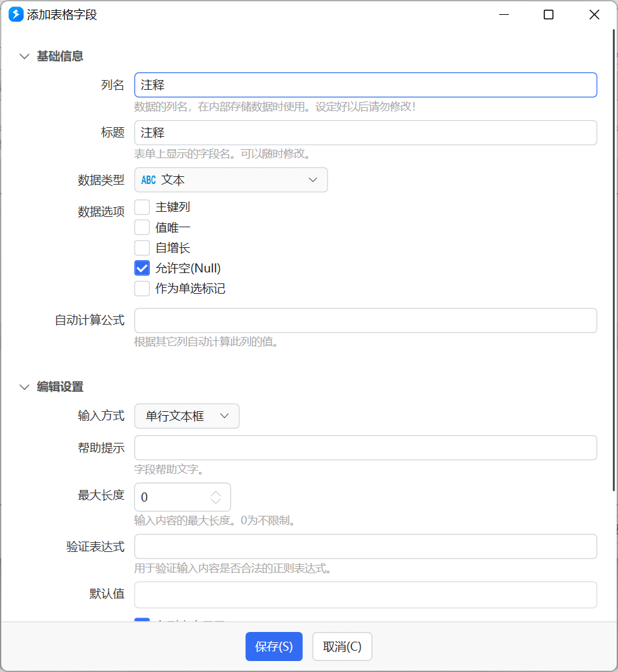This screenshot has width=618, height=672.
Task: Click the 帮助提示 text field
Action: 366,448
